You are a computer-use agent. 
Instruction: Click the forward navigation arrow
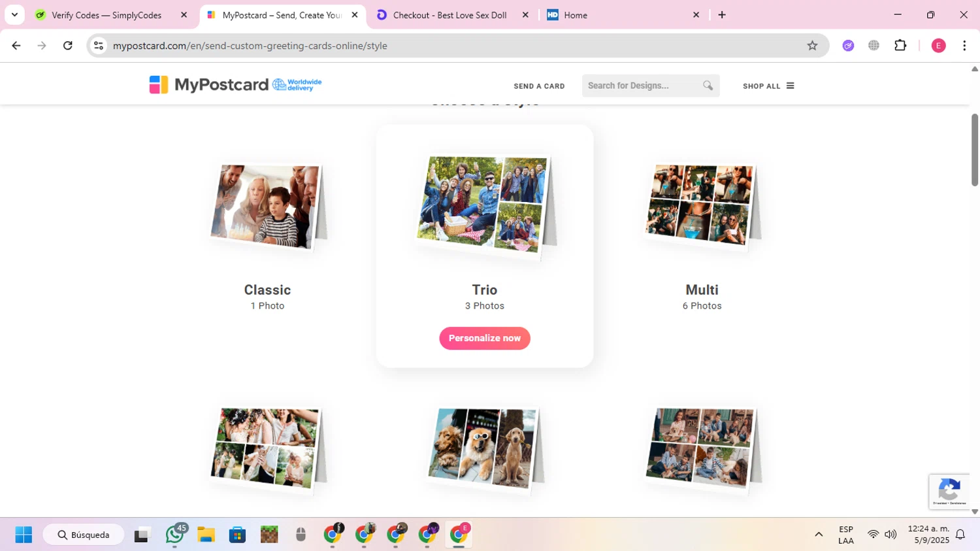pyautogui.click(x=42, y=46)
